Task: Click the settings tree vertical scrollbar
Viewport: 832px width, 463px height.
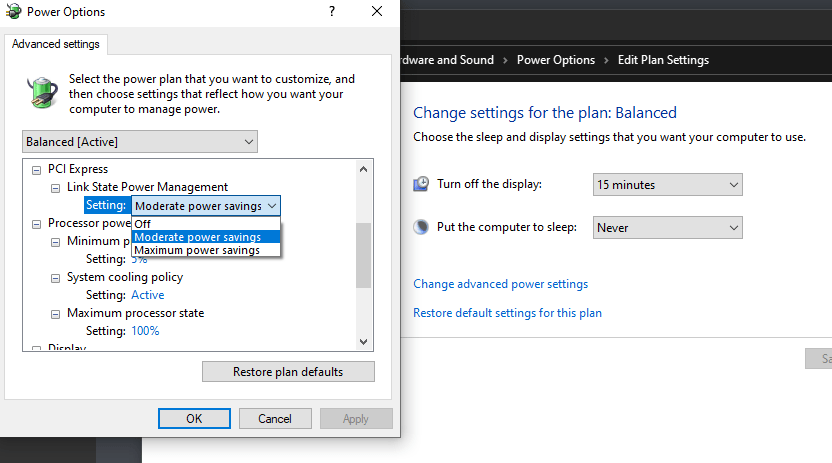Action: tap(364, 255)
